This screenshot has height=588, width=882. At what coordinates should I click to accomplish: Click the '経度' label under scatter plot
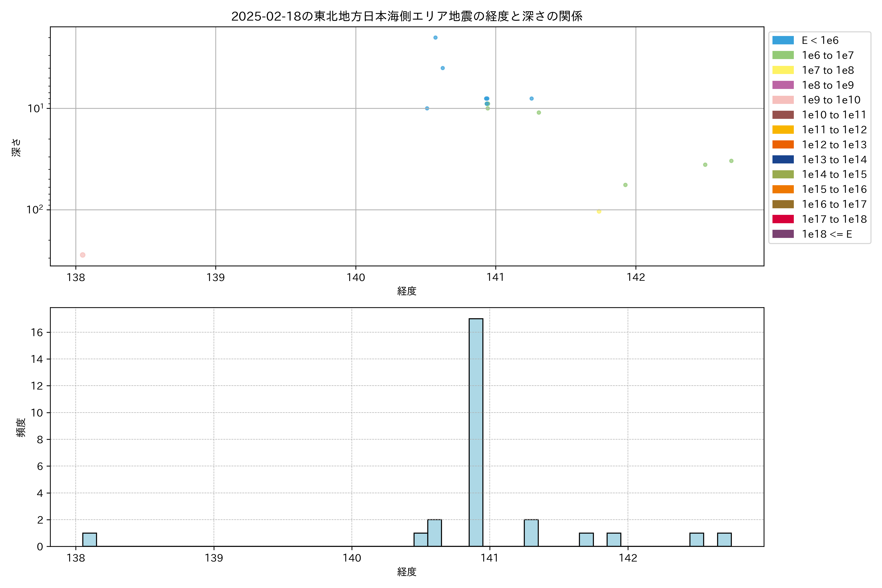click(406, 291)
